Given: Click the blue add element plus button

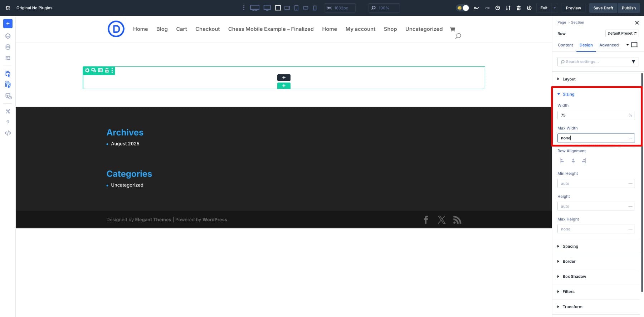Looking at the screenshot, I should (8, 24).
